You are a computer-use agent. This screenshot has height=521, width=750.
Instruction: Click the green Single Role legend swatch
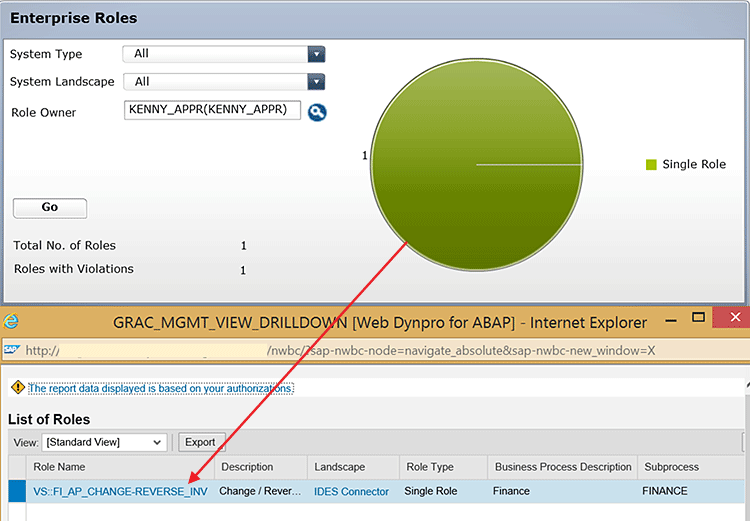pos(651,165)
